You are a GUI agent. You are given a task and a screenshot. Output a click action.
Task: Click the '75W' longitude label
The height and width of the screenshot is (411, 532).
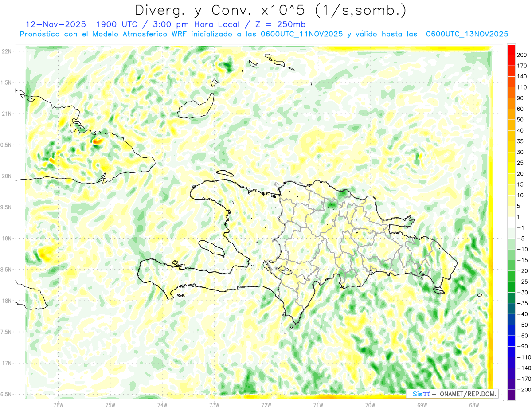(110, 405)
